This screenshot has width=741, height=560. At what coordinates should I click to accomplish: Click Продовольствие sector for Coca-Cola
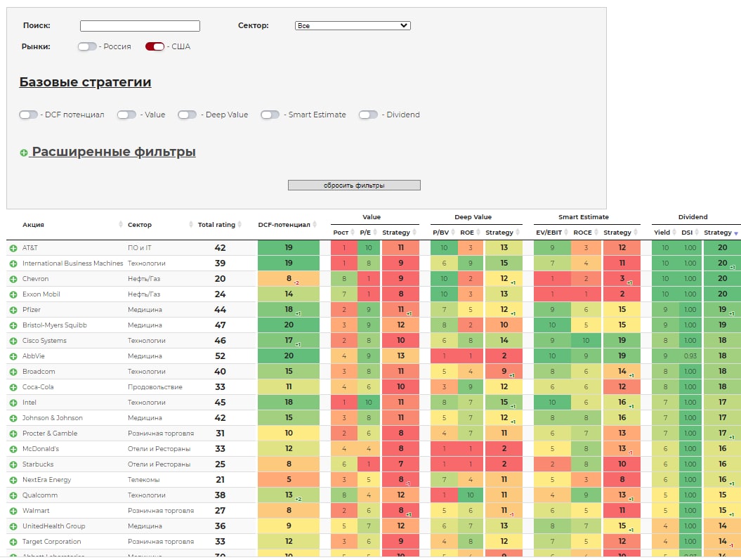(155, 386)
